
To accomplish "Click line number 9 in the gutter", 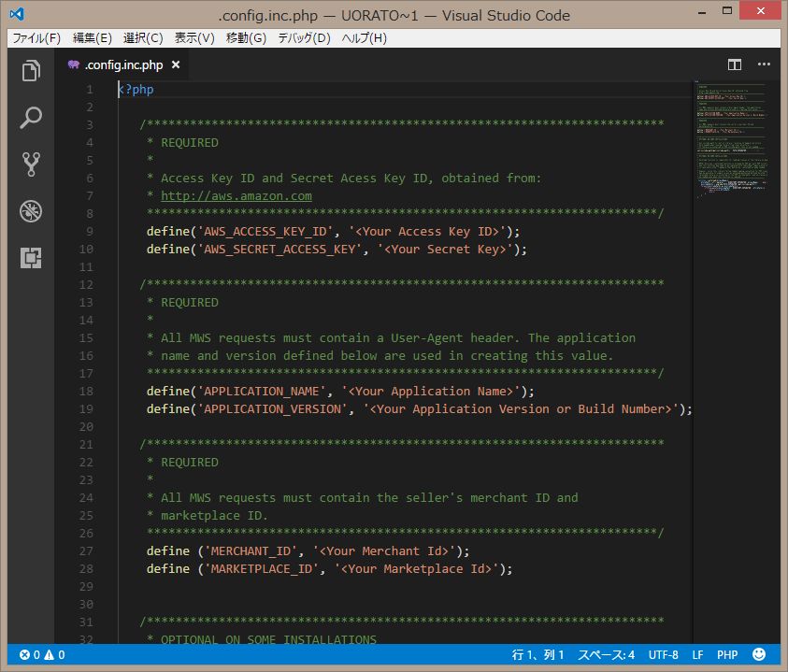I will (x=90, y=231).
